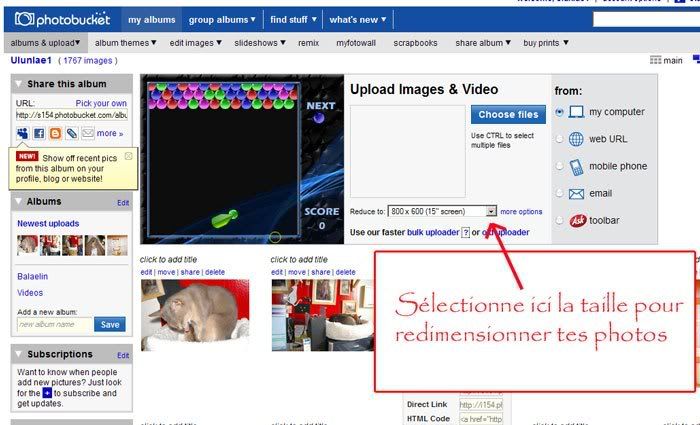Click delete link for cat photo

(x=215, y=272)
